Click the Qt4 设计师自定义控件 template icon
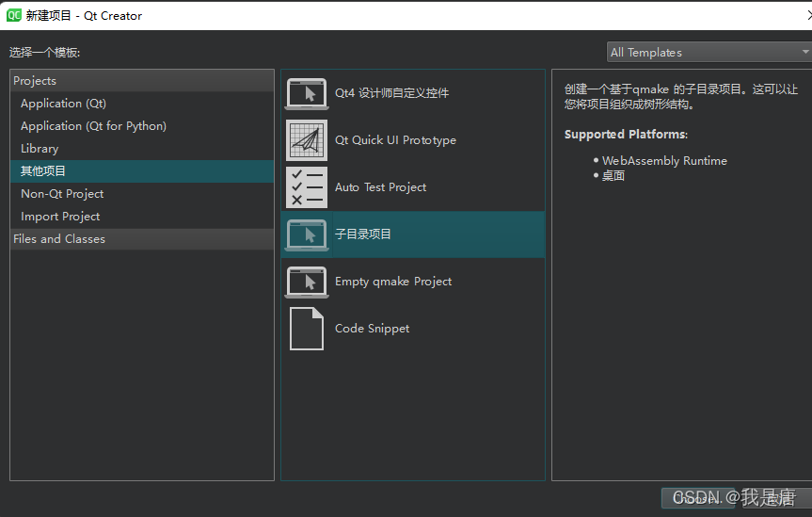 [307, 94]
